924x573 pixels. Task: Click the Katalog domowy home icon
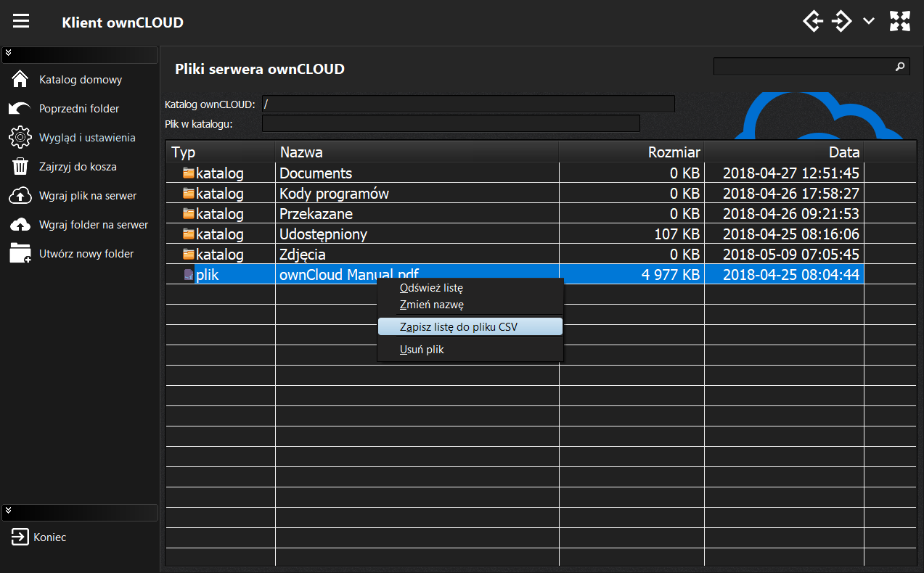(20, 79)
